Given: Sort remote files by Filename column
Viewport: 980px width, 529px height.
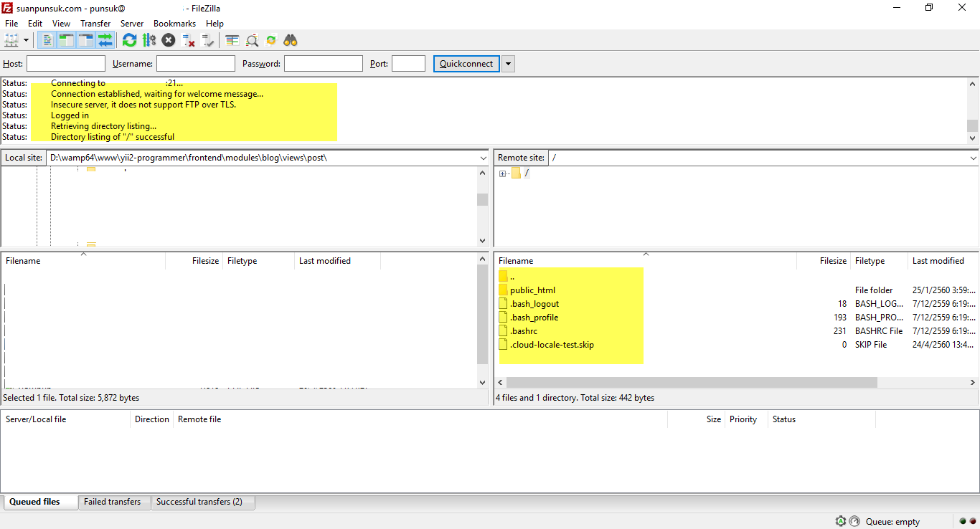Looking at the screenshot, I should coord(646,261).
